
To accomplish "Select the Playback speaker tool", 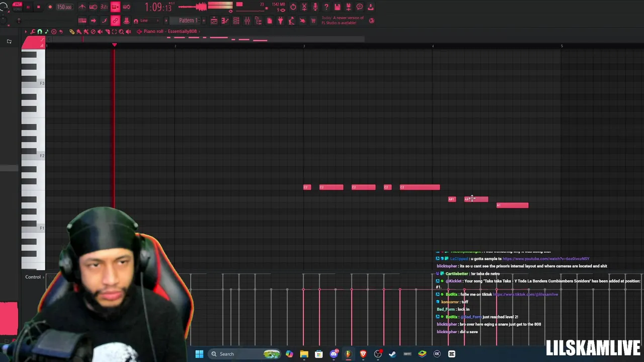I will pos(128,32).
